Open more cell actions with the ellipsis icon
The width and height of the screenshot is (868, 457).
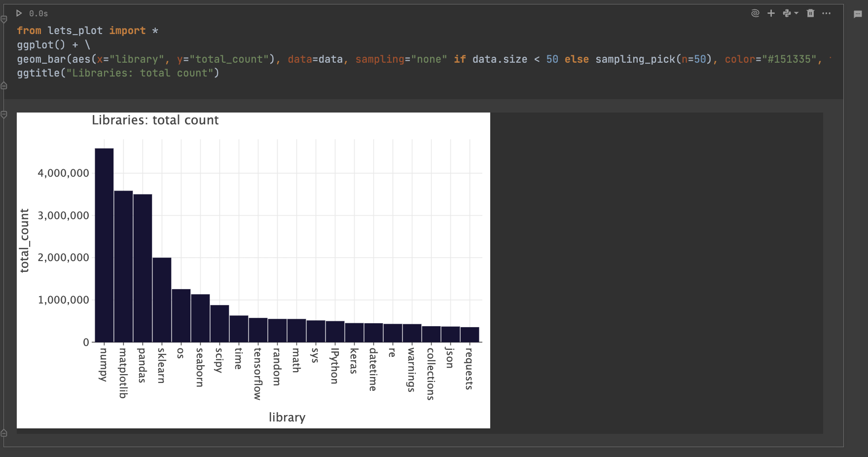click(827, 13)
